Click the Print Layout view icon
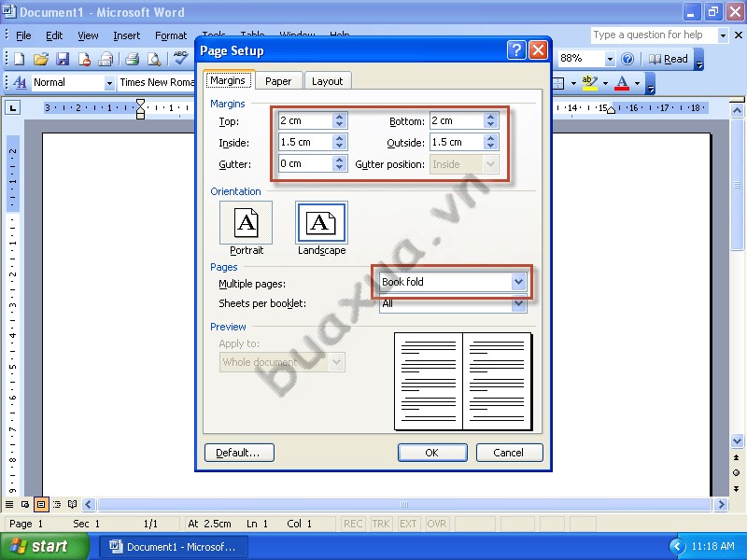Screen dimensions: 747x560 click(x=41, y=504)
